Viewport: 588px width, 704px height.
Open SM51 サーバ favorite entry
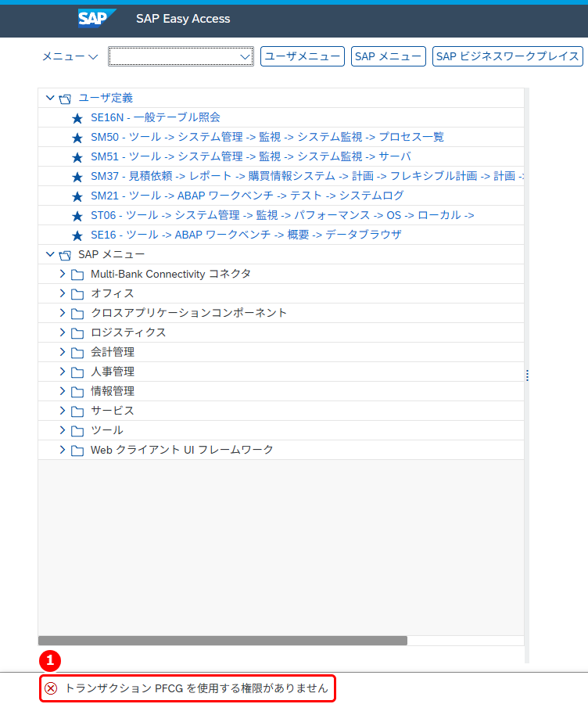[251, 156]
